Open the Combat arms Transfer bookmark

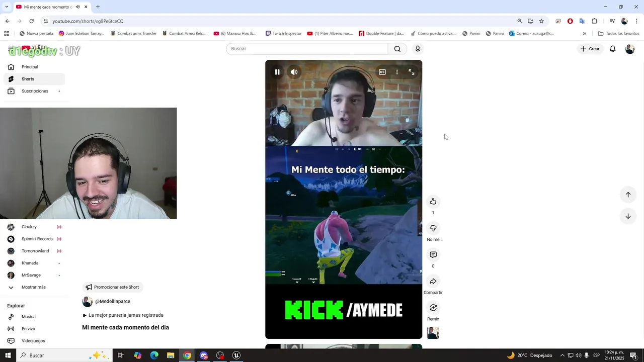tap(133, 34)
